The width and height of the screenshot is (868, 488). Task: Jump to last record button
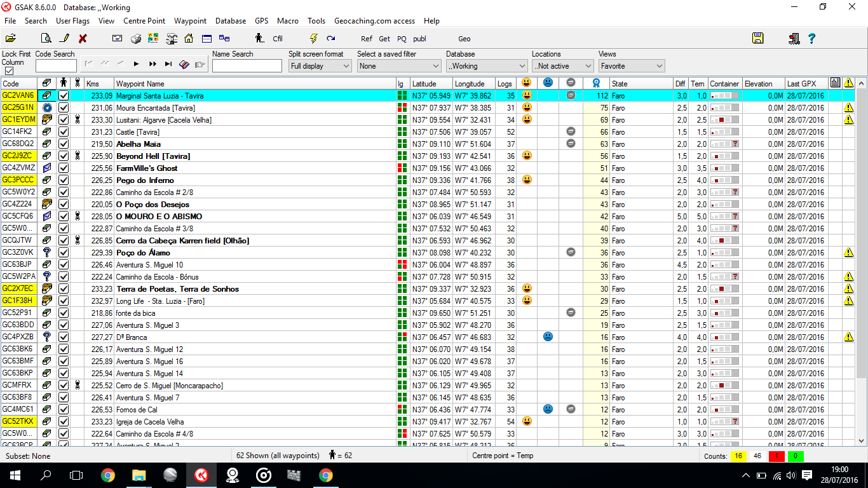pyautogui.click(x=168, y=64)
